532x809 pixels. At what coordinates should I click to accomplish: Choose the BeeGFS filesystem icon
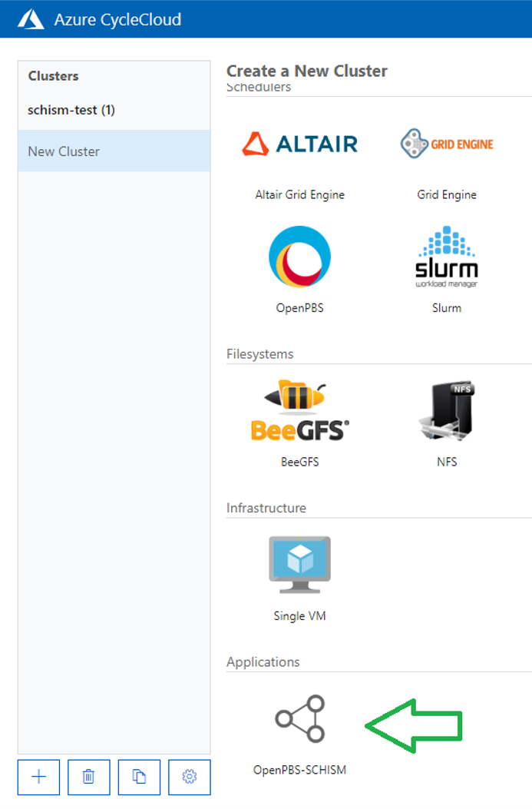coord(299,411)
